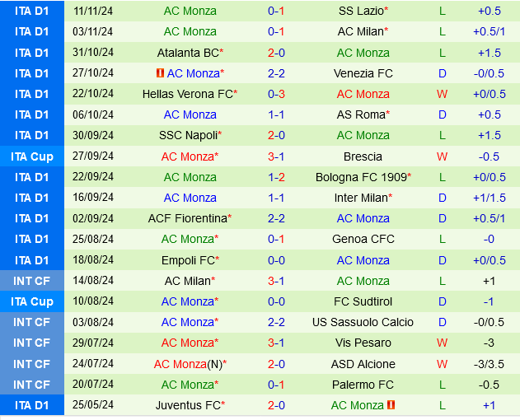
Task: Open the ASD Alcione team link
Action: (x=363, y=364)
